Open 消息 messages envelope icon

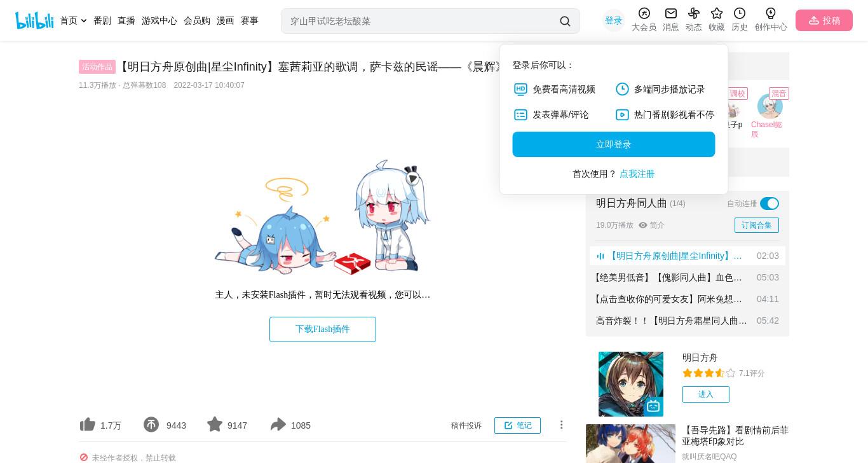[x=670, y=13]
